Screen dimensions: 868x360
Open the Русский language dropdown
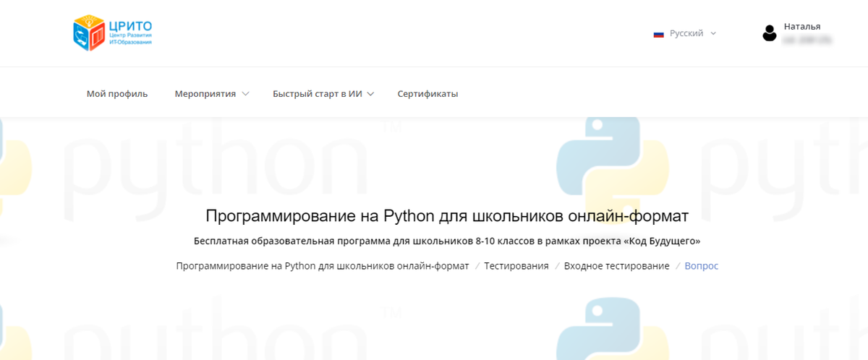click(684, 33)
